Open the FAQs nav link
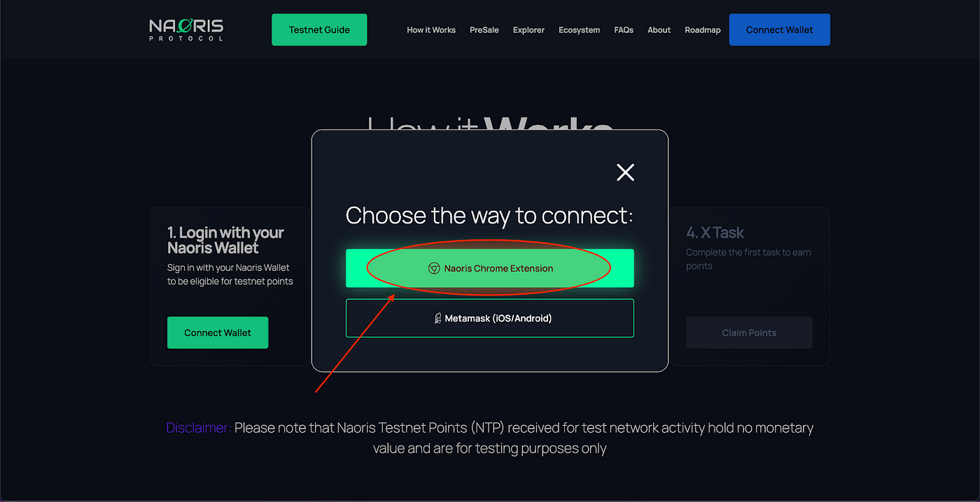Image resolution: width=980 pixels, height=502 pixels. click(624, 30)
